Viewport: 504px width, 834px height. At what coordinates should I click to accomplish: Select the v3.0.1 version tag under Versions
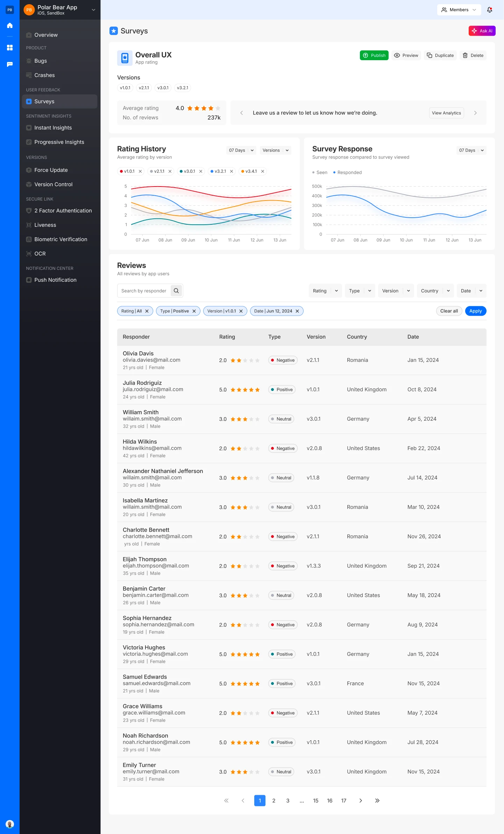click(163, 88)
